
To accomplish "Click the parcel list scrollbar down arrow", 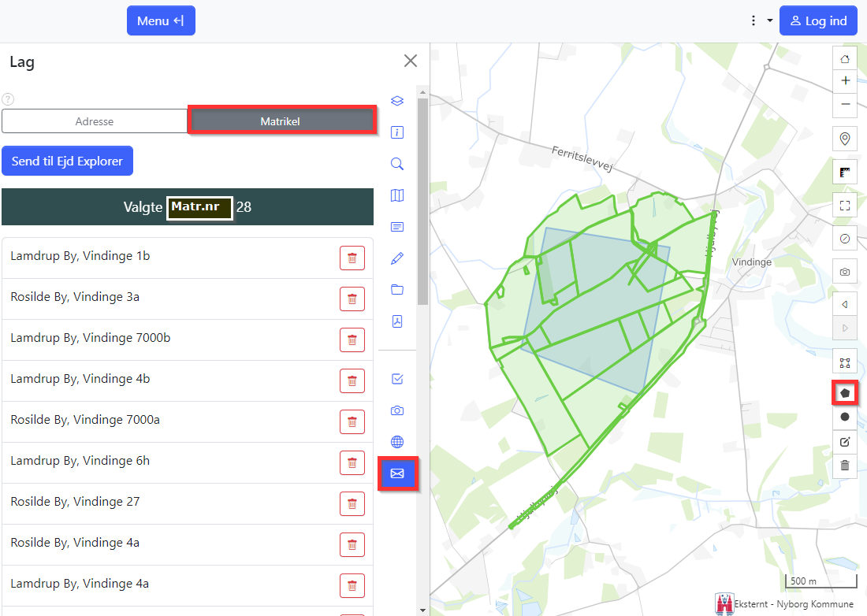I will click(423, 610).
